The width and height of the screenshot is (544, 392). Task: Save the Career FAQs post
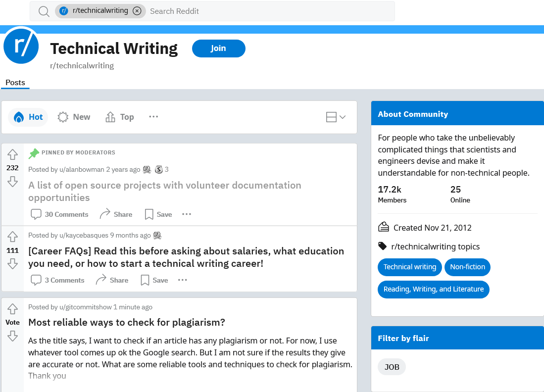pyautogui.click(x=153, y=280)
